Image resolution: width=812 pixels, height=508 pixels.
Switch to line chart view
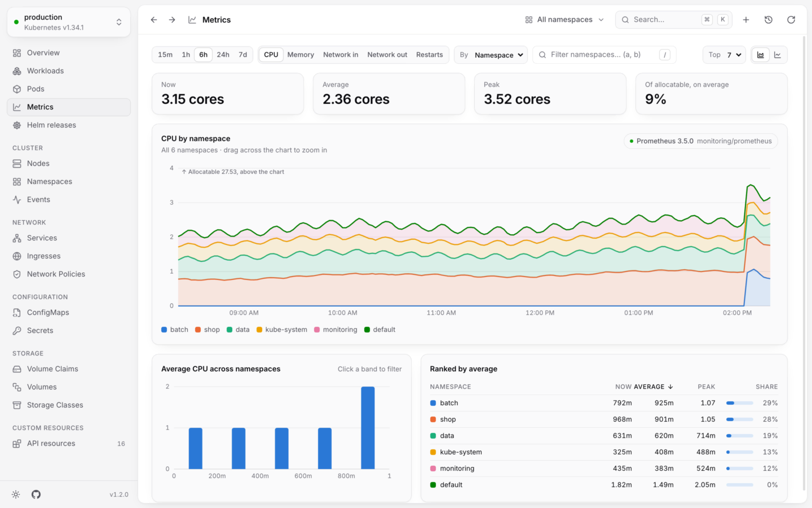pyautogui.click(x=778, y=55)
